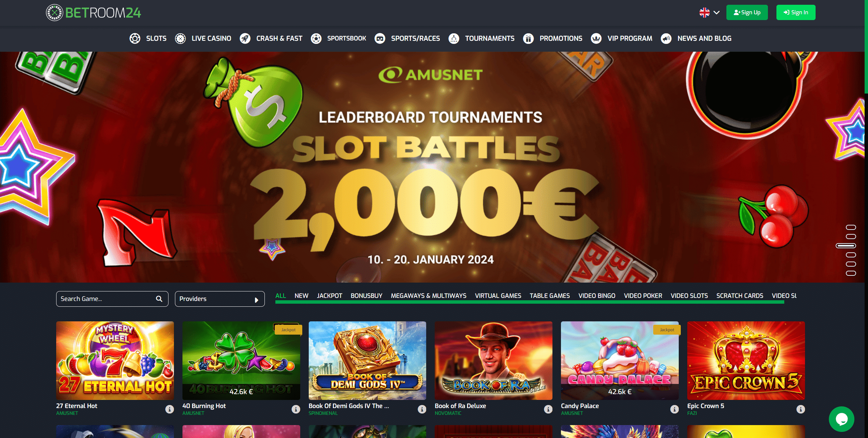
Task: Open the Providers dropdown
Action: (220, 299)
